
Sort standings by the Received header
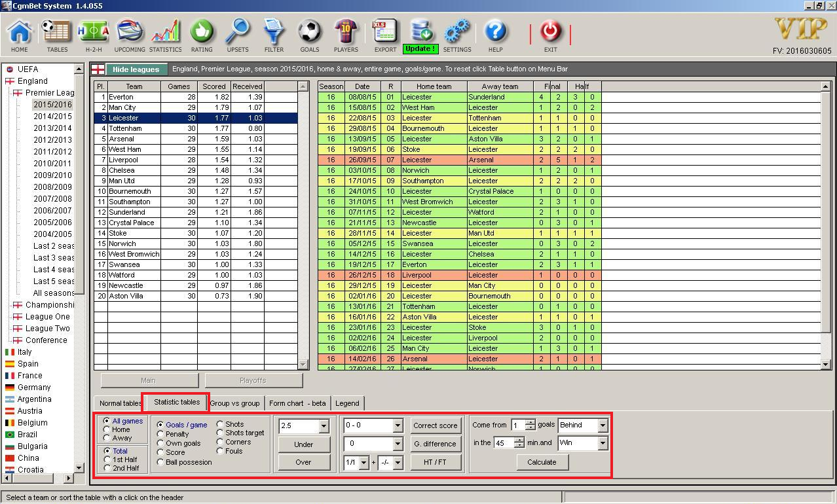tap(248, 86)
